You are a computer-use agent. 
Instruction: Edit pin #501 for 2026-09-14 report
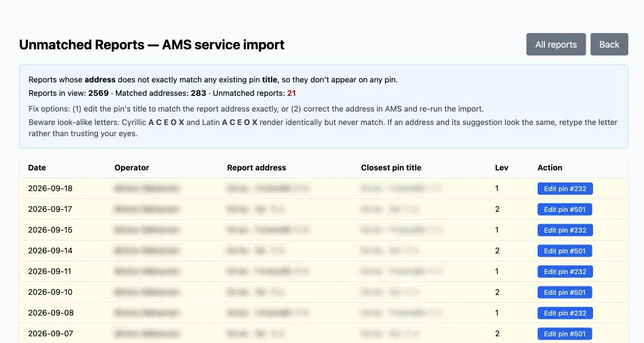[x=564, y=251]
